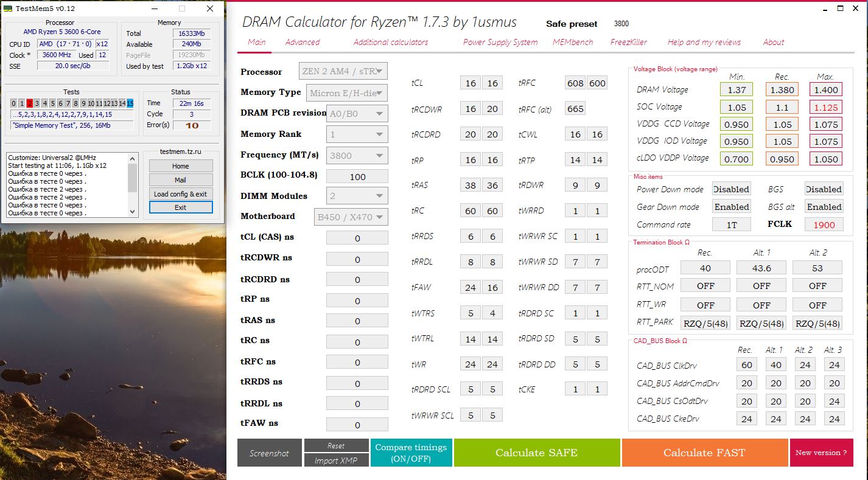The height and width of the screenshot is (480, 868).
Task: Click the BCLK input field
Action: [357, 176]
